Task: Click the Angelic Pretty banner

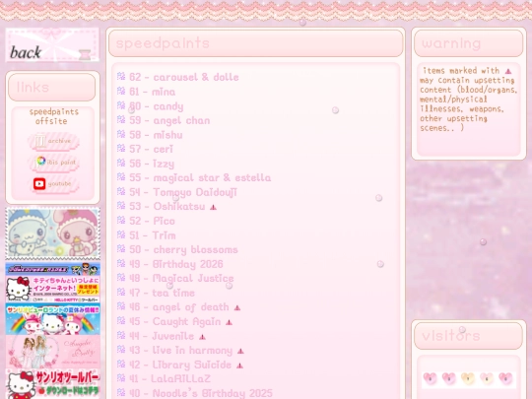Action: [x=52, y=352]
